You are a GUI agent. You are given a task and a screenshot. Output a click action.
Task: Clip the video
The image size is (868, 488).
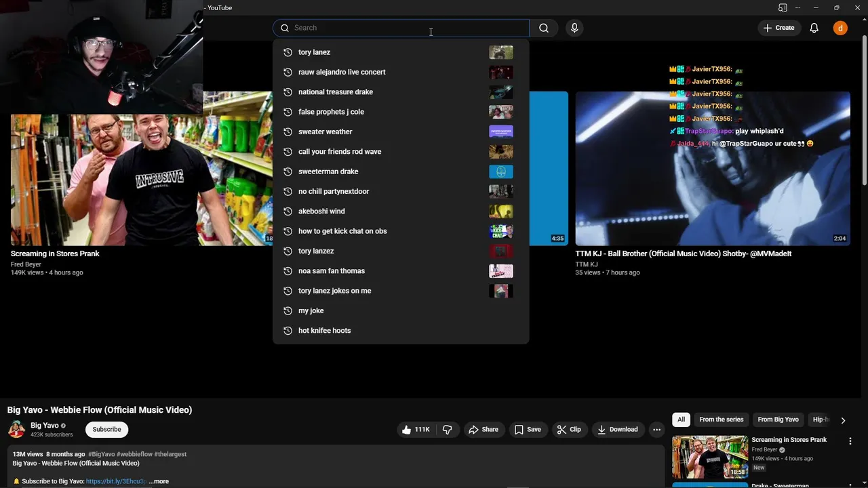point(569,430)
